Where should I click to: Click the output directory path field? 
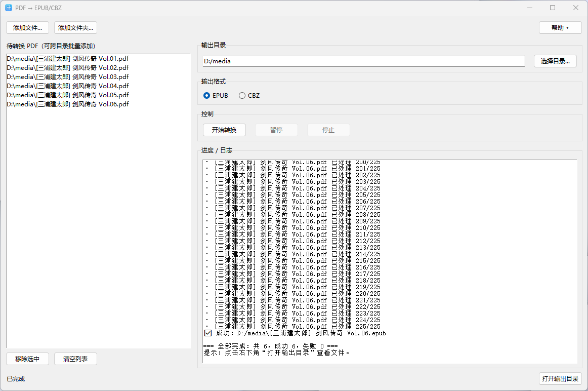click(x=363, y=61)
